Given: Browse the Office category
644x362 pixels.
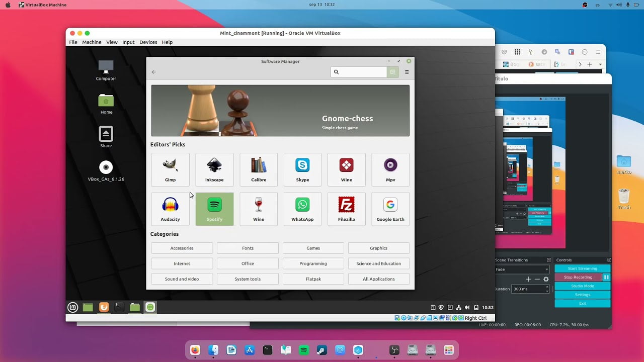Looking at the screenshot, I should [x=248, y=263].
